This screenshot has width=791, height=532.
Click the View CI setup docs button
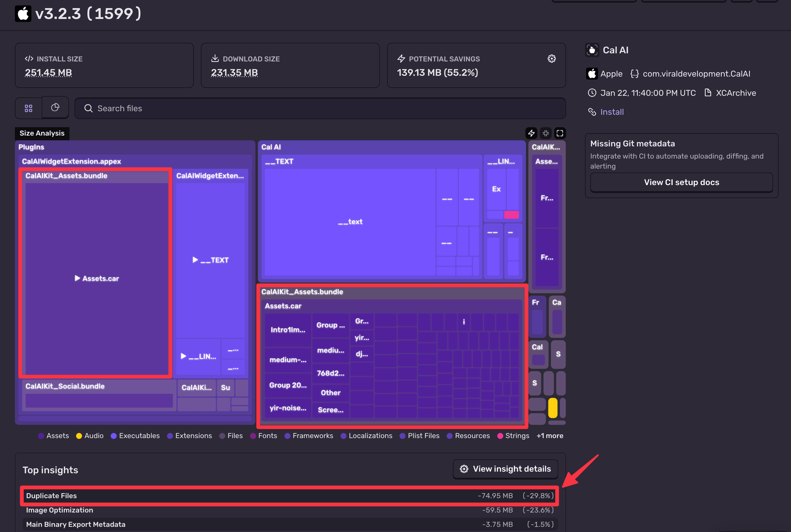(x=681, y=182)
